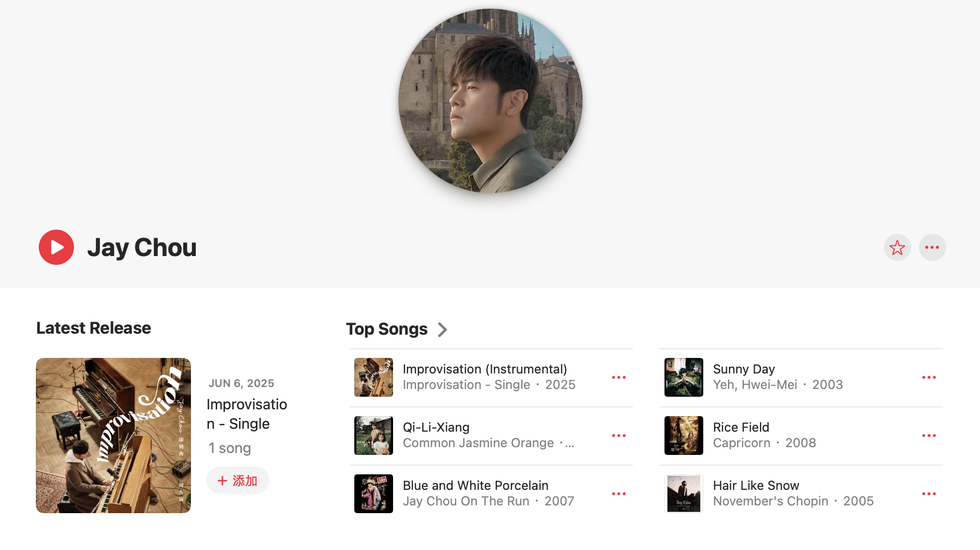Open more options for Hair Like Snow
This screenshot has height=550, width=980.
[x=929, y=494]
